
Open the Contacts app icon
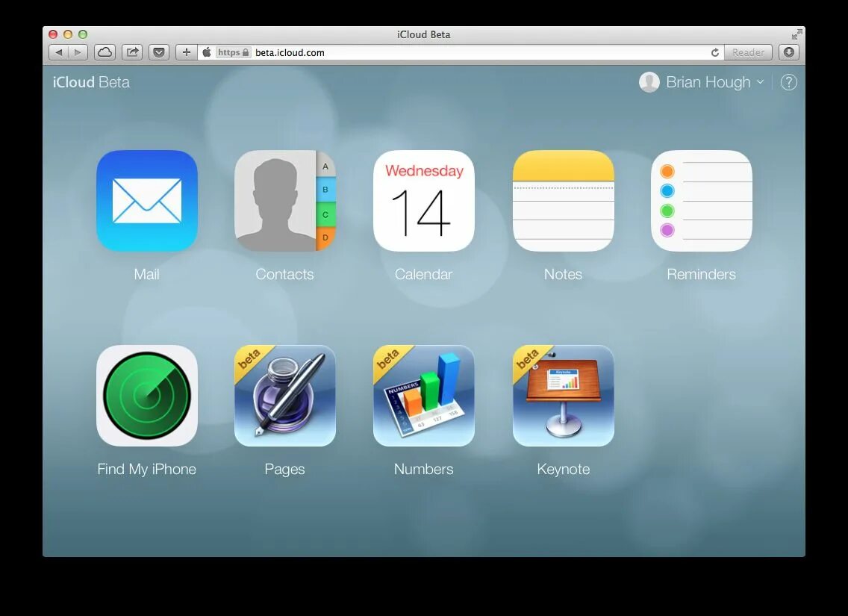(x=285, y=201)
